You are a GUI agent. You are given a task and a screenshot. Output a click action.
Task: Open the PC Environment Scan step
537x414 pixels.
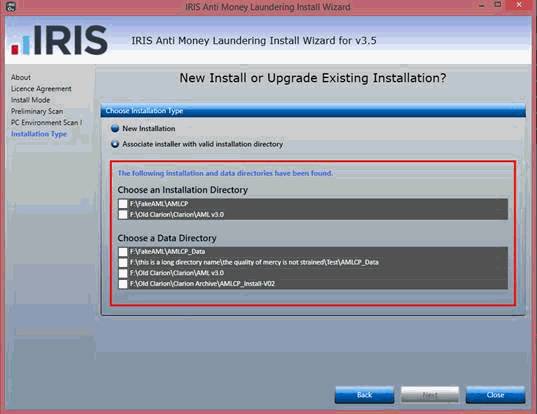point(46,123)
